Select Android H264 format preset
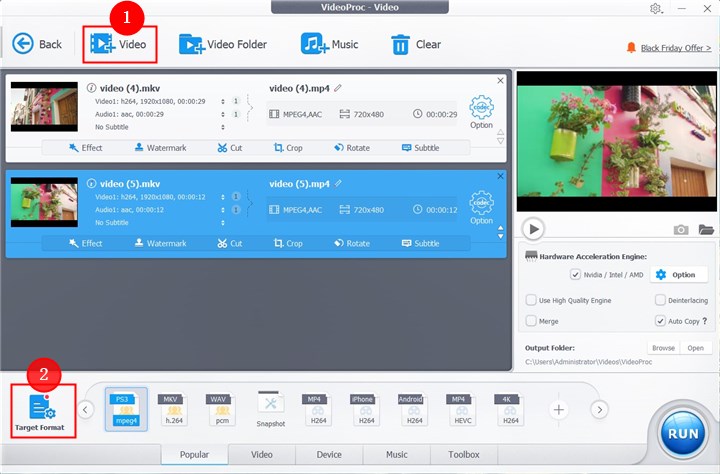This screenshot has height=474, width=720. [x=414, y=409]
